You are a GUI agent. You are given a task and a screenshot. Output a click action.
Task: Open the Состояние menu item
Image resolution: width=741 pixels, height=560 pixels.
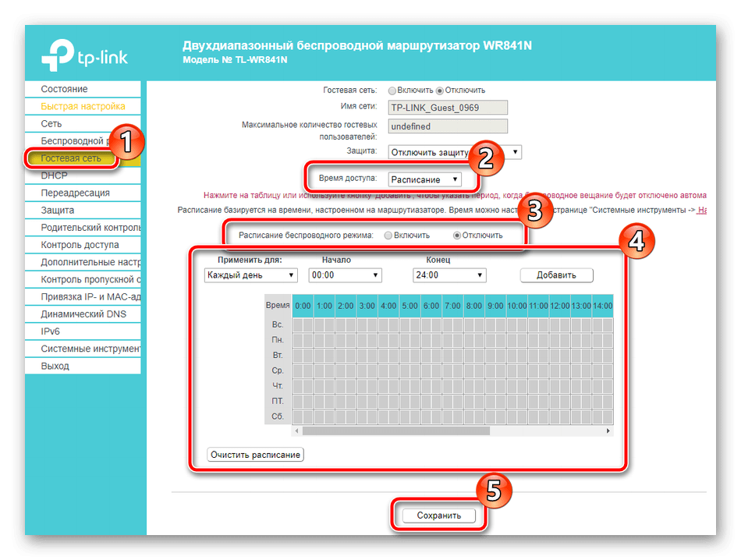65,89
